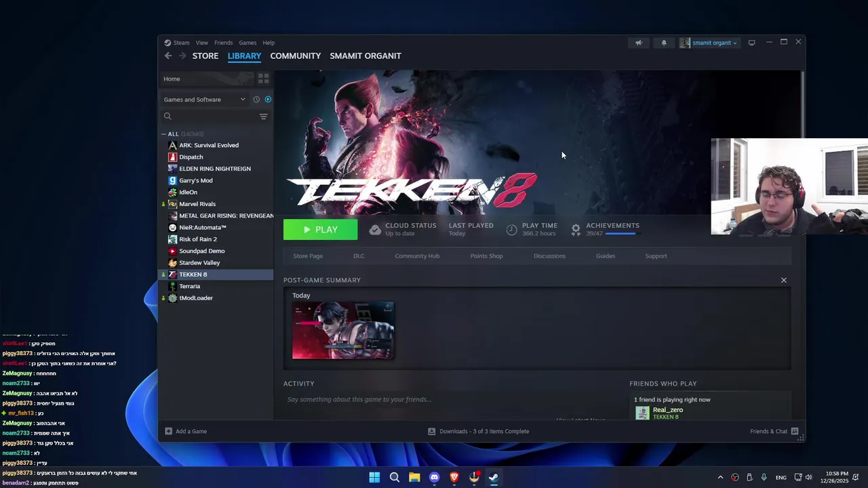Open the achievements gear icon
Image resolution: width=868 pixels, height=488 pixels.
click(576, 230)
